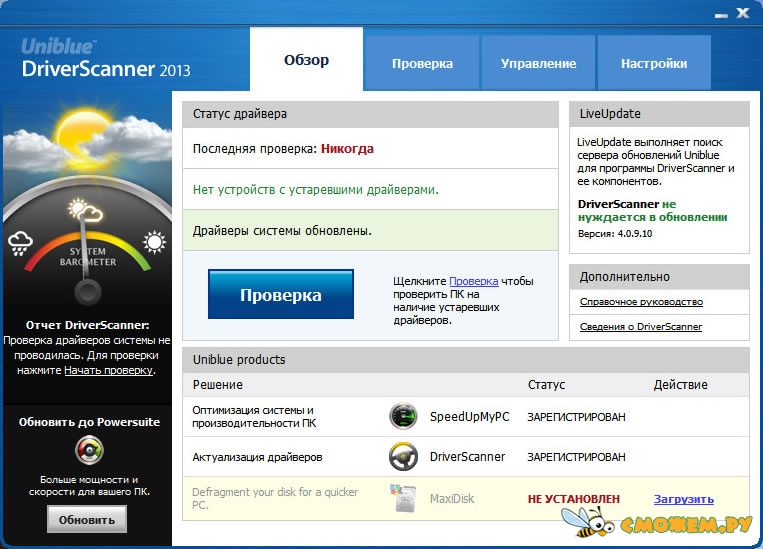Click the big blue Проверка button
Screen dimensions: 763x549
(x=281, y=294)
